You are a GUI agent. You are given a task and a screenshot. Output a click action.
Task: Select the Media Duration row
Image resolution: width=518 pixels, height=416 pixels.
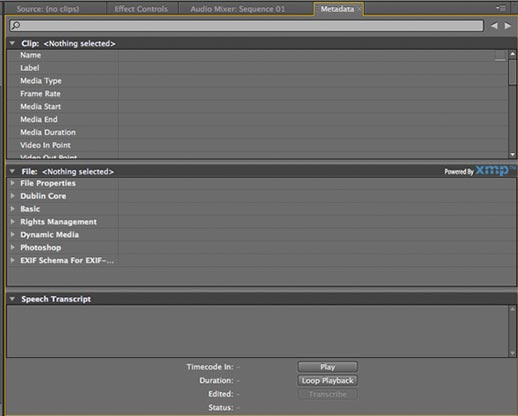click(257, 132)
